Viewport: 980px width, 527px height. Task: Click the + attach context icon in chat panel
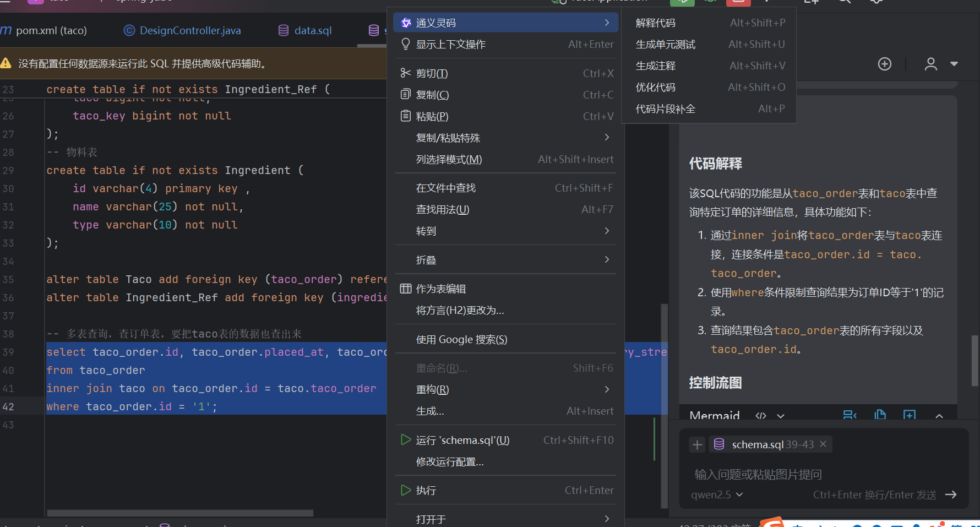coord(697,444)
